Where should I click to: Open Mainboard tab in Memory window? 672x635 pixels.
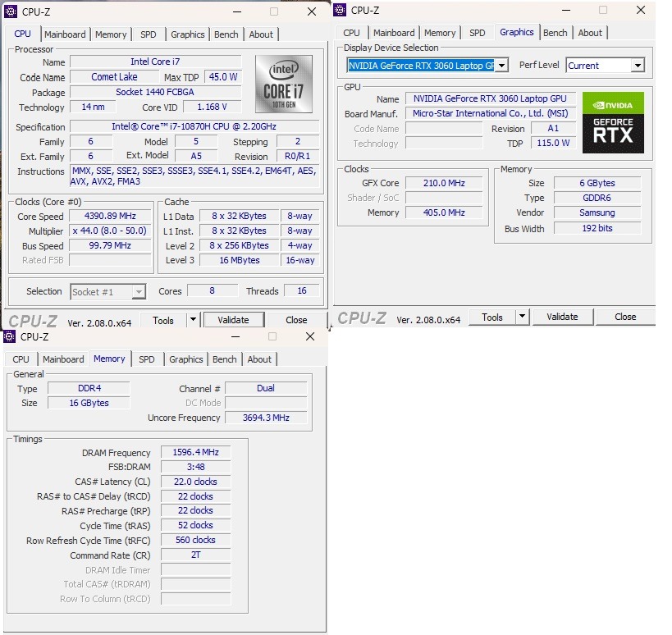(x=63, y=359)
